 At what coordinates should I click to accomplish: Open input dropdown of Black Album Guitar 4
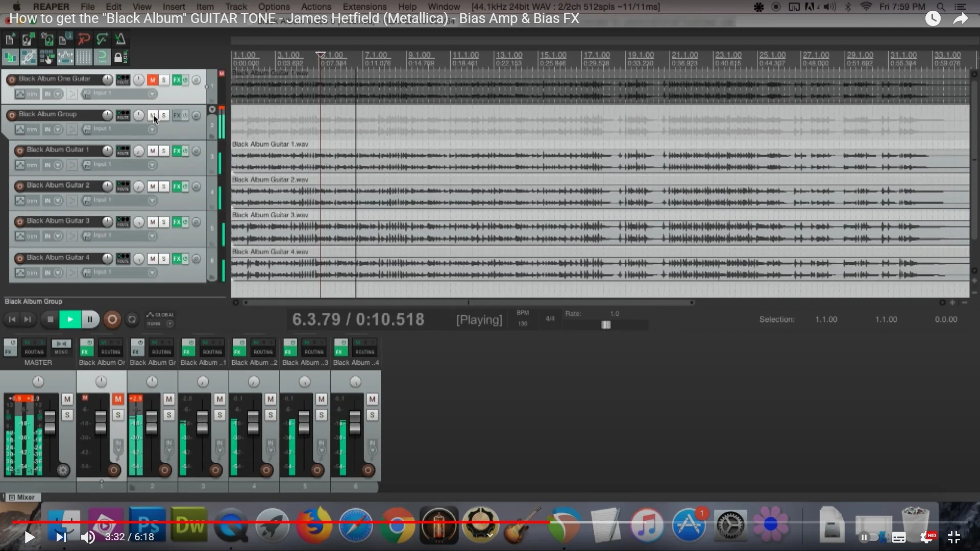tap(152, 273)
